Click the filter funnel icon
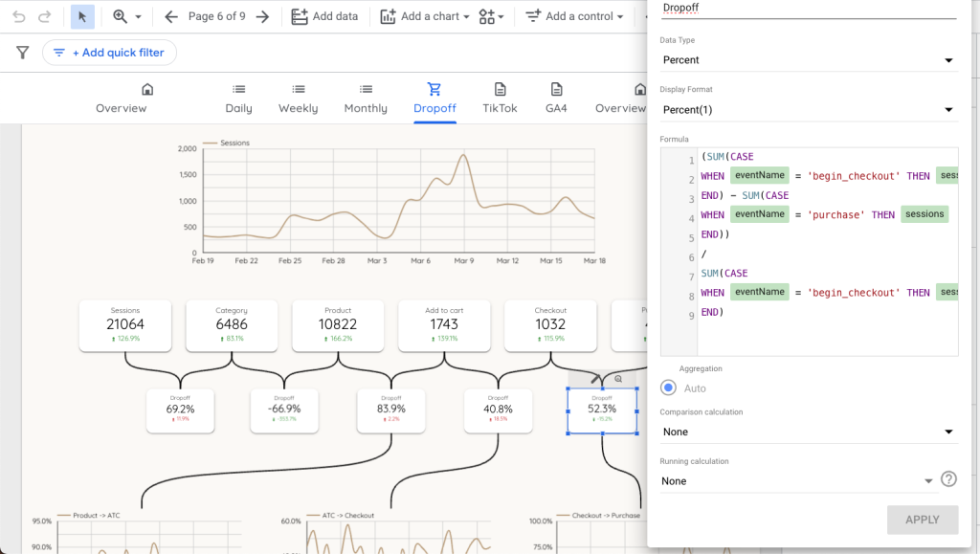Viewport: 980px width, 554px height. (x=23, y=53)
